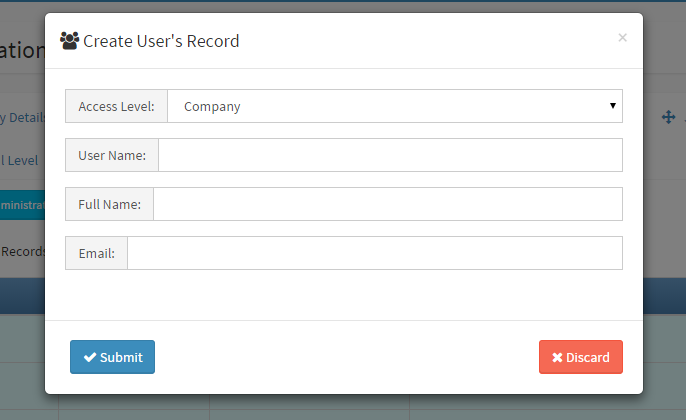Click the X icon on Discard
Viewport: 686px width, 420px height.
coord(557,357)
